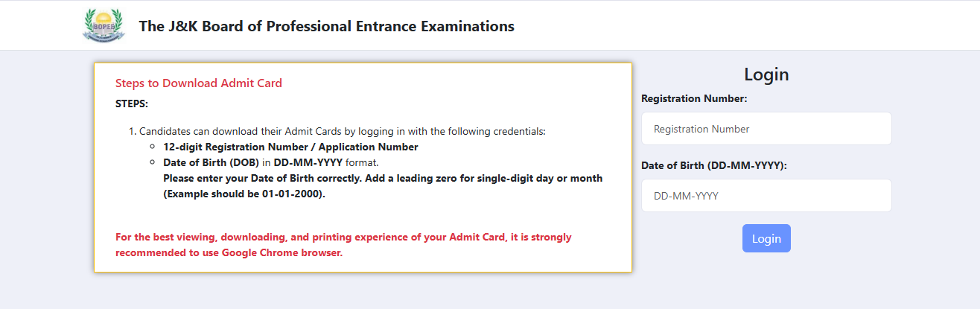980x309 pixels.
Task: Click the red "For the best viewing" notice line
Action: click(x=343, y=238)
